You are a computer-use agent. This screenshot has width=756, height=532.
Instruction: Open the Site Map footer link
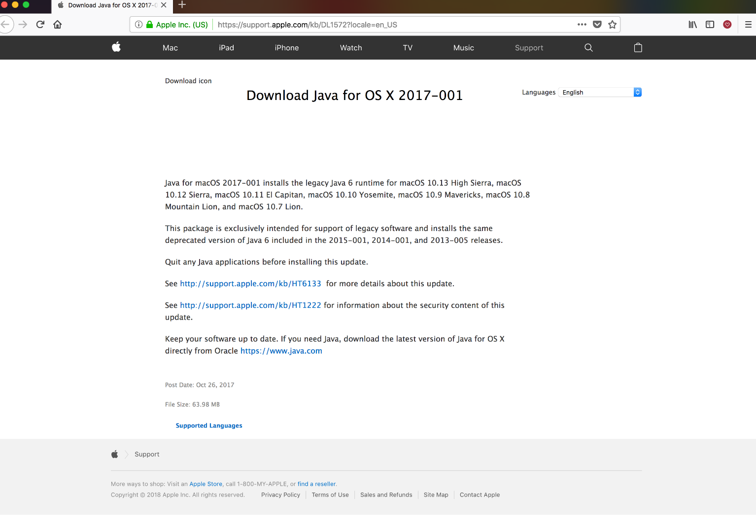(436, 495)
